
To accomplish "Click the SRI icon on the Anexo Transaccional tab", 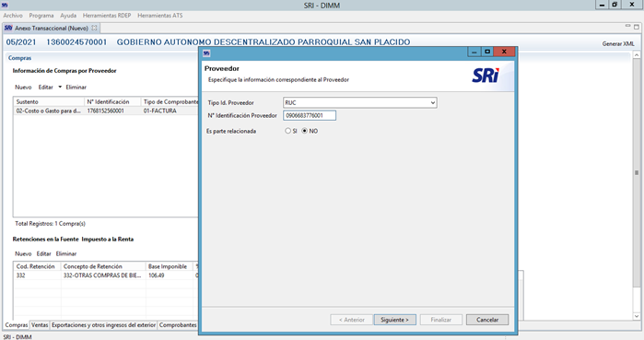I will tap(8, 28).
